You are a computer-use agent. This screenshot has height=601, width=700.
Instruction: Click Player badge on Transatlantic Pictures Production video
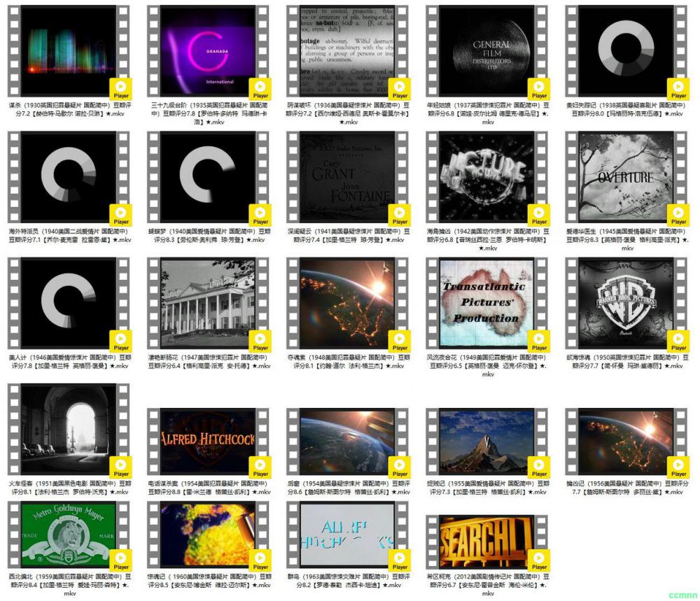coord(539,341)
